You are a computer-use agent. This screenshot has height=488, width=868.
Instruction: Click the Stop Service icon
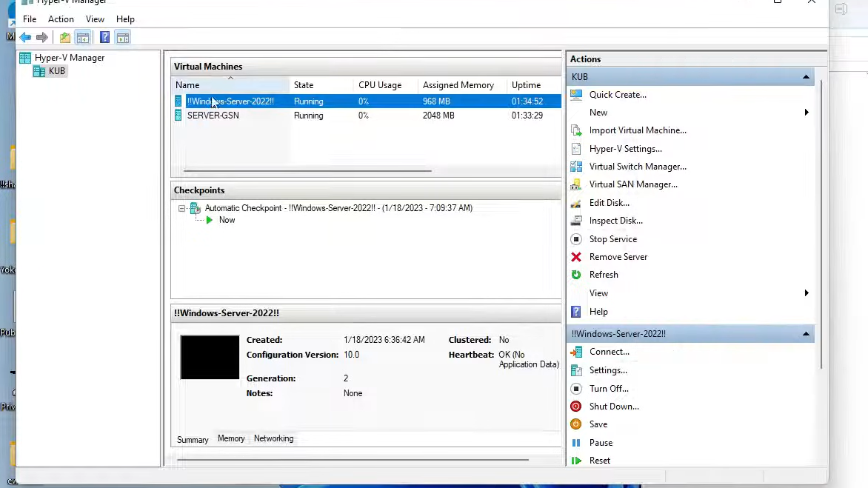576,239
